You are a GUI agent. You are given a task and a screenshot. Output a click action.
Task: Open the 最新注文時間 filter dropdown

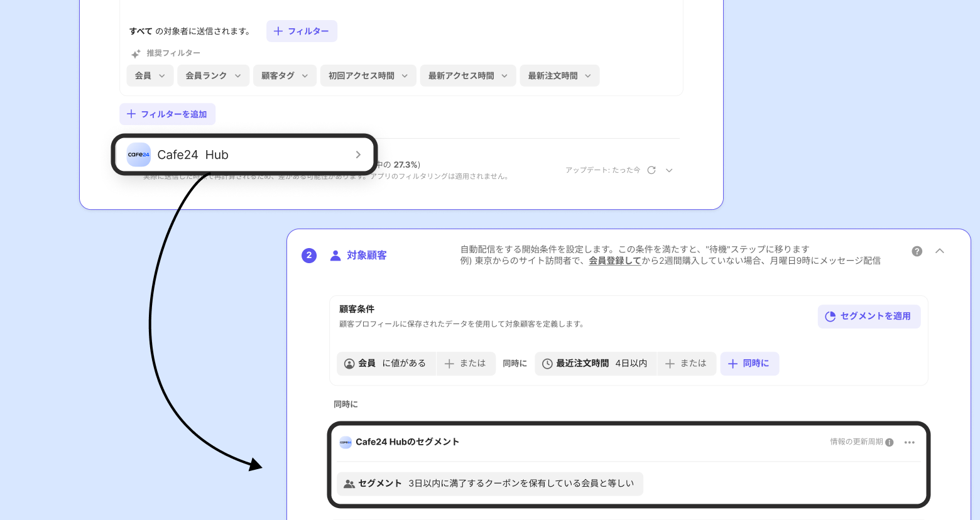(560, 76)
